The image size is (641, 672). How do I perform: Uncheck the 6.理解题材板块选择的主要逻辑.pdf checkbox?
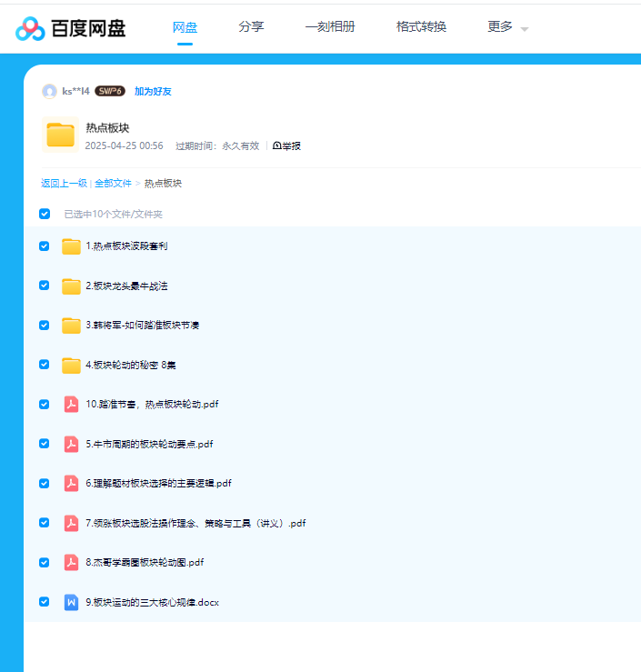pos(45,484)
